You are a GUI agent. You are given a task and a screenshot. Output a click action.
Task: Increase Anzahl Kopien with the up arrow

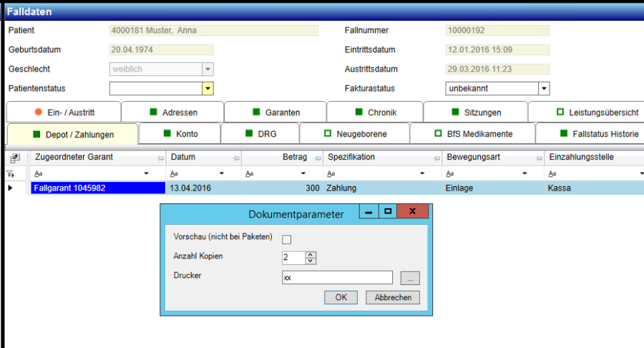[311, 255]
